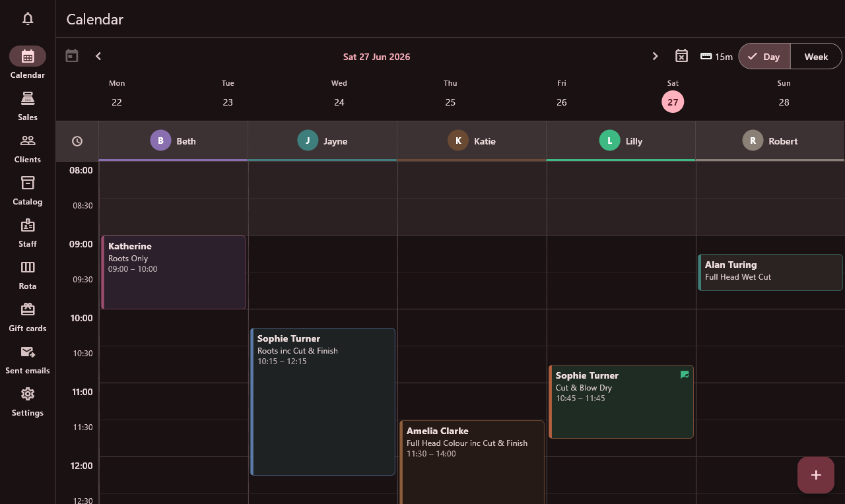Open Katherine's Roots Only appointment
Screen dimensions: 845x504
(174, 272)
